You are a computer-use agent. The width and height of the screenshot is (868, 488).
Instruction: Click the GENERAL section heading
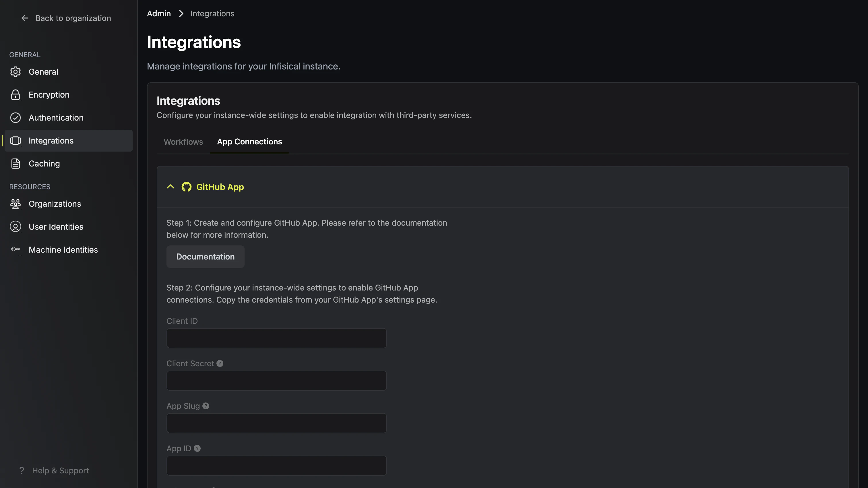pyautogui.click(x=25, y=55)
